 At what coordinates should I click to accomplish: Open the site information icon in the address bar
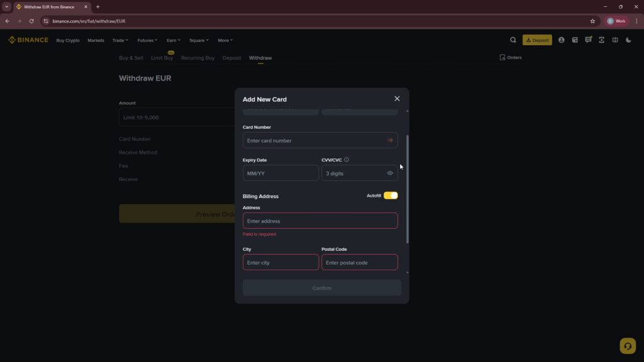[45, 21]
